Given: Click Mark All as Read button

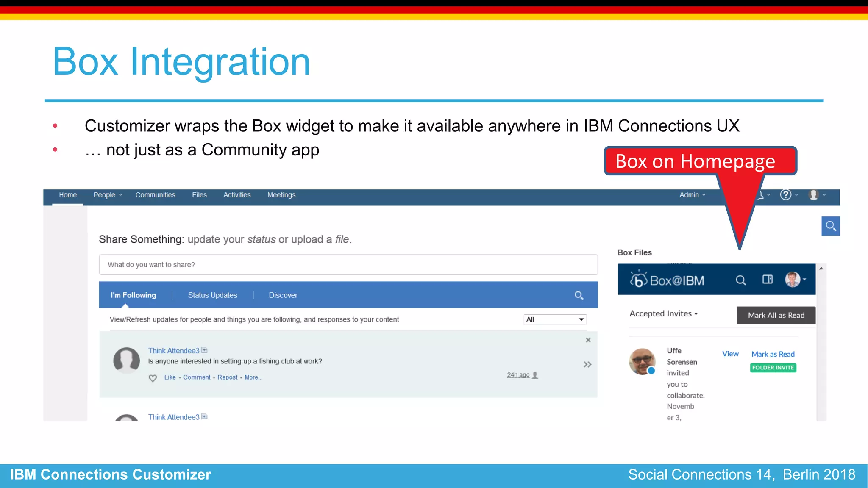Looking at the screenshot, I should [776, 315].
